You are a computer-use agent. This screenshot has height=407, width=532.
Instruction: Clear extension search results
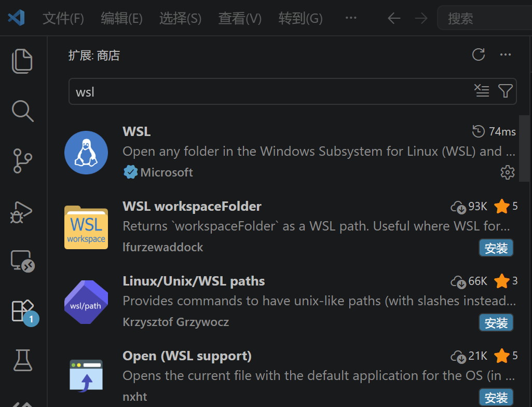click(x=482, y=91)
